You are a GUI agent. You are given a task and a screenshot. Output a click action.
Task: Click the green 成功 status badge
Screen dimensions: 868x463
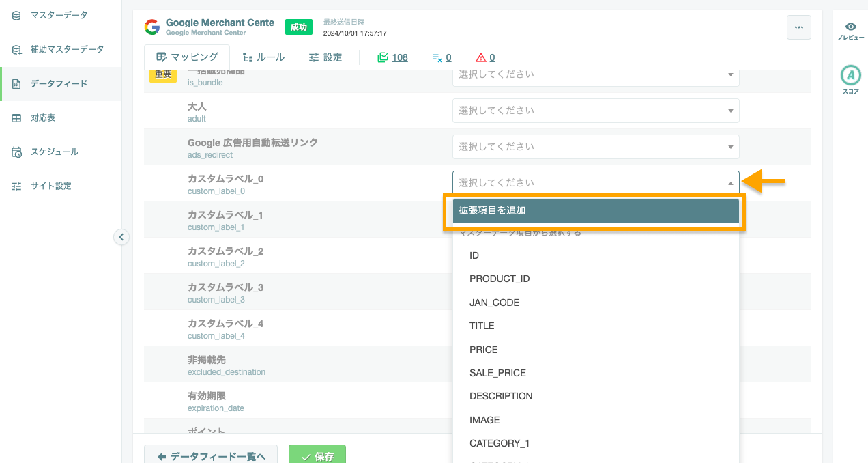[x=299, y=27]
